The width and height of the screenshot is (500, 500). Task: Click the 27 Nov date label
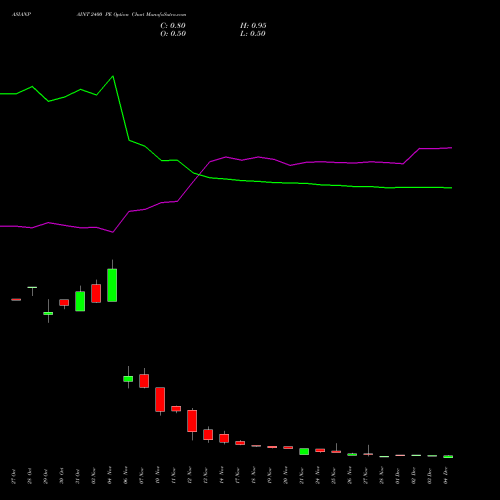[366, 476]
